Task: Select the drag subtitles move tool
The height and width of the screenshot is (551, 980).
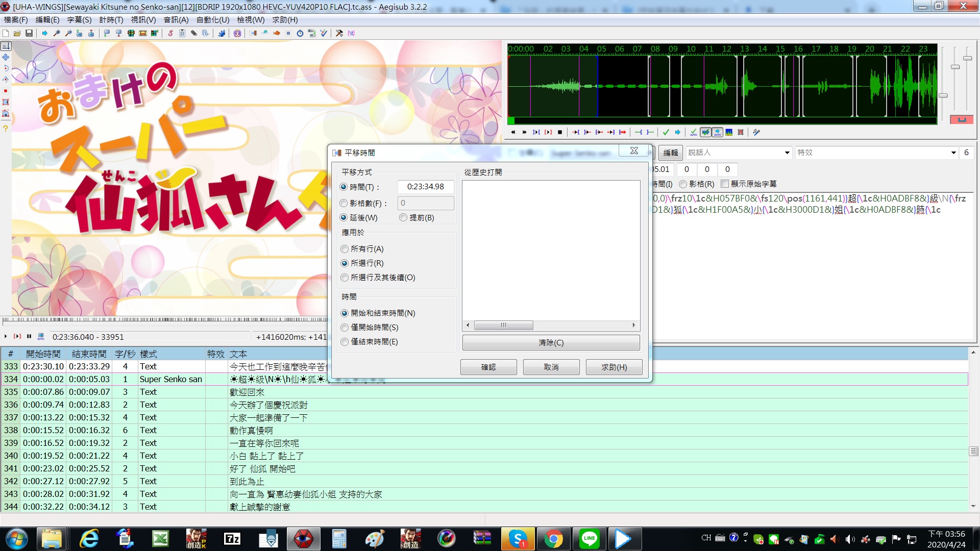Action: [6, 57]
